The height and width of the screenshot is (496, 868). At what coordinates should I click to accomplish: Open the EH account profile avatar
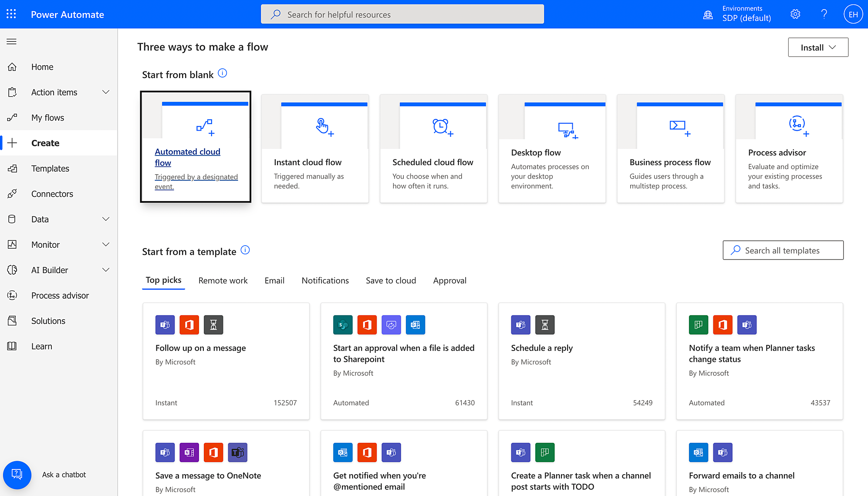(x=853, y=14)
